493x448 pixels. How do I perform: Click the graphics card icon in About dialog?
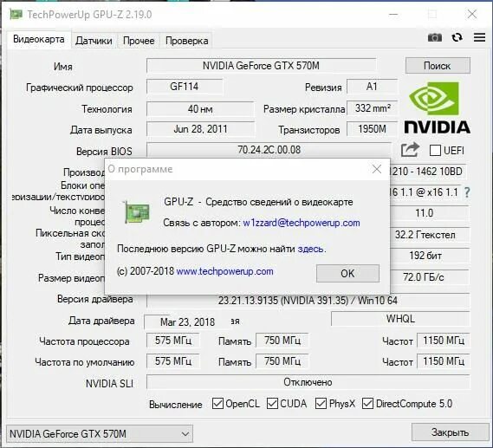136,212
